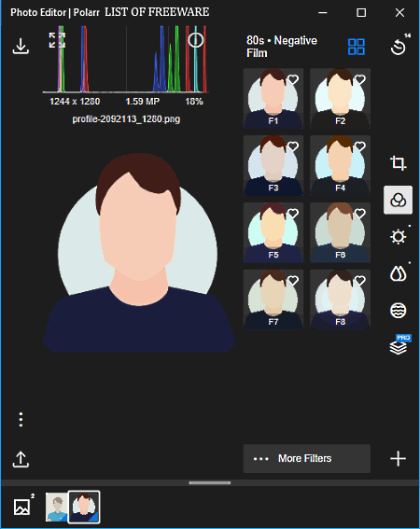Close the Polarr Photo Editor window
This screenshot has width=420, height=529.
tap(399, 13)
